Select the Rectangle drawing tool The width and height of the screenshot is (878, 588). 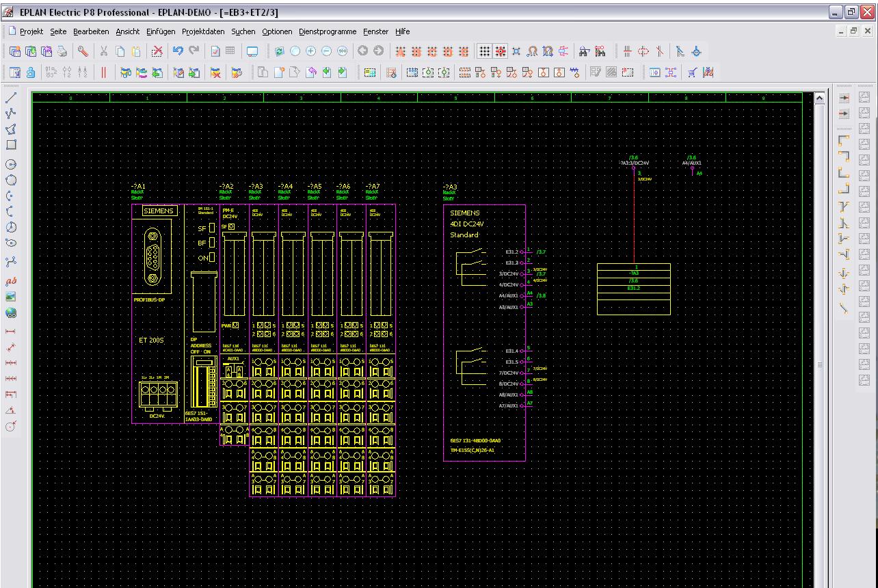coord(11,145)
